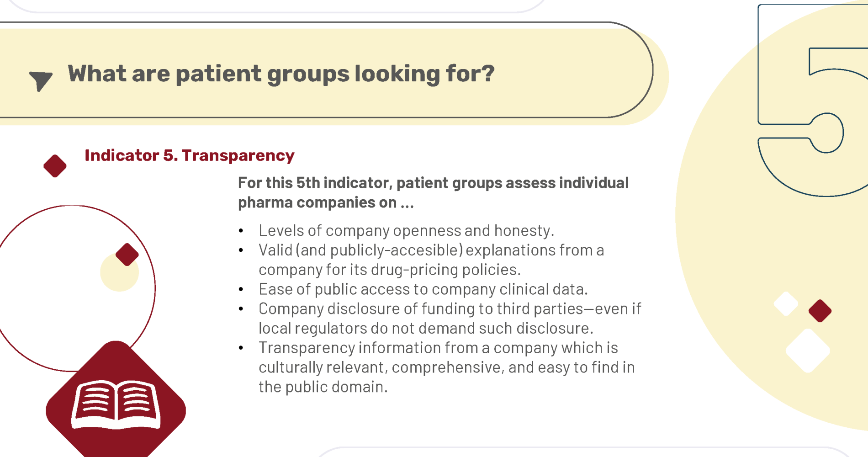Click the funding to third parties bullet
The height and width of the screenshot is (457, 868).
tap(450, 318)
